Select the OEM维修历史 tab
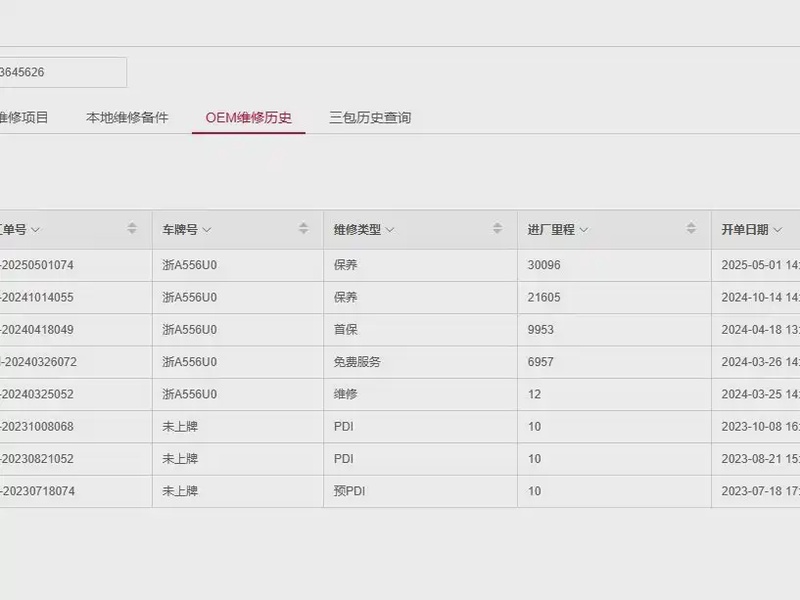Screen dimensions: 800x600 [x=249, y=117]
